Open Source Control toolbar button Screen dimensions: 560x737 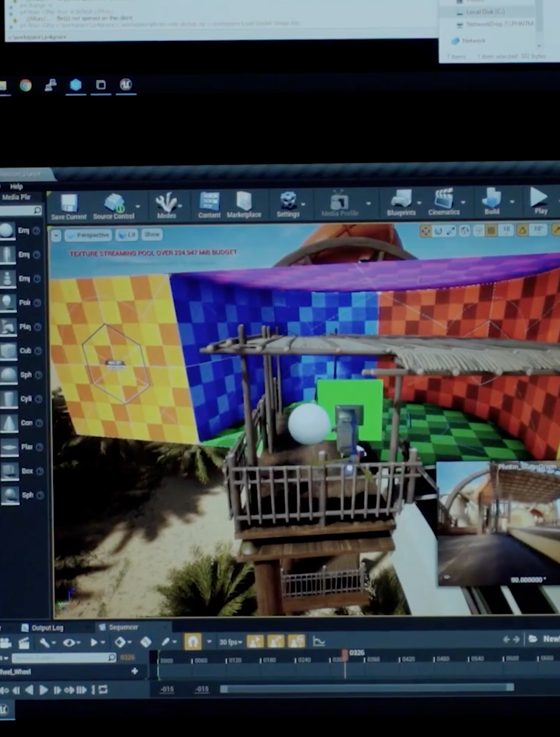click(x=113, y=207)
